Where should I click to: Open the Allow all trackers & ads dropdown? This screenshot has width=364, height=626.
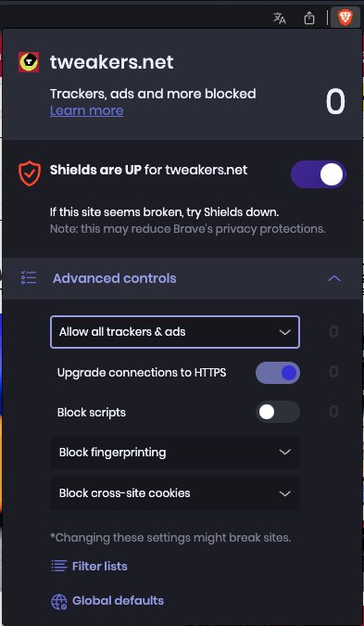click(x=175, y=332)
